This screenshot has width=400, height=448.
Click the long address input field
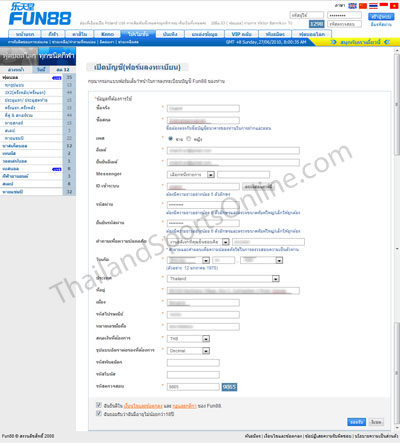click(x=233, y=291)
